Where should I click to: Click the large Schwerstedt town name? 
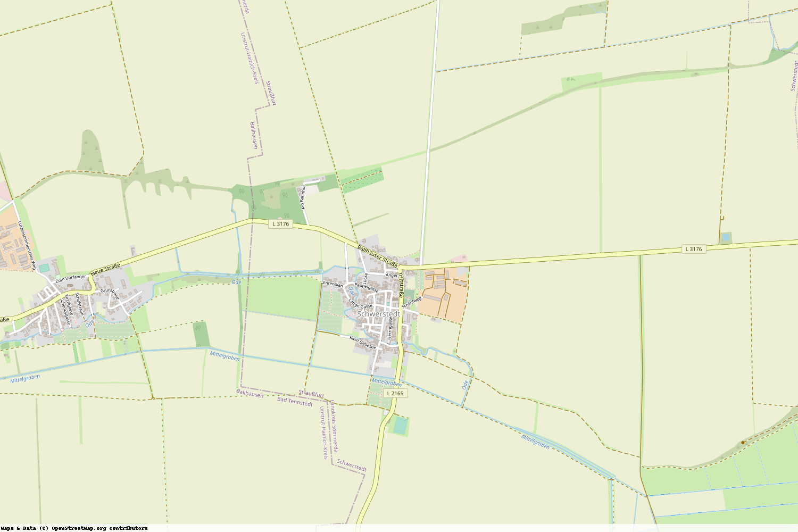coord(378,314)
